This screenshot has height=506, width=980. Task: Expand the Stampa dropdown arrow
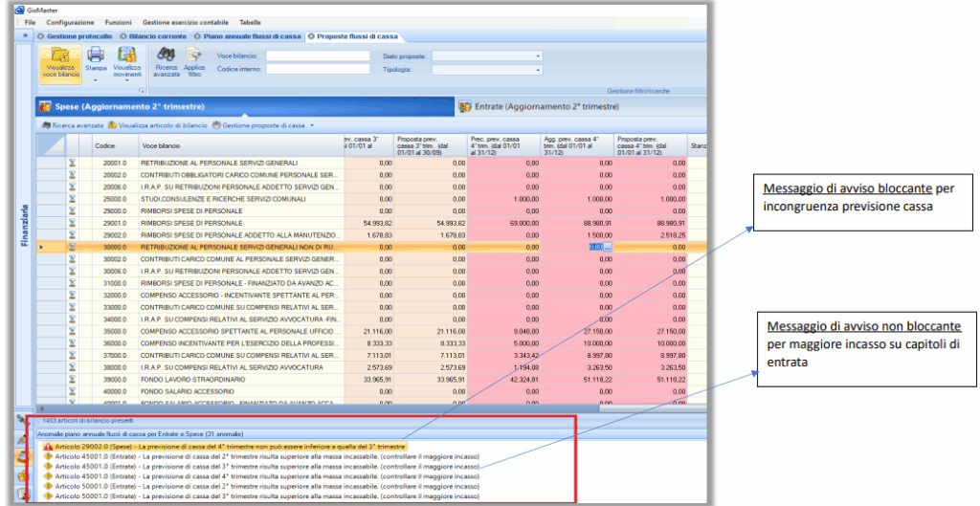coord(96,80)
